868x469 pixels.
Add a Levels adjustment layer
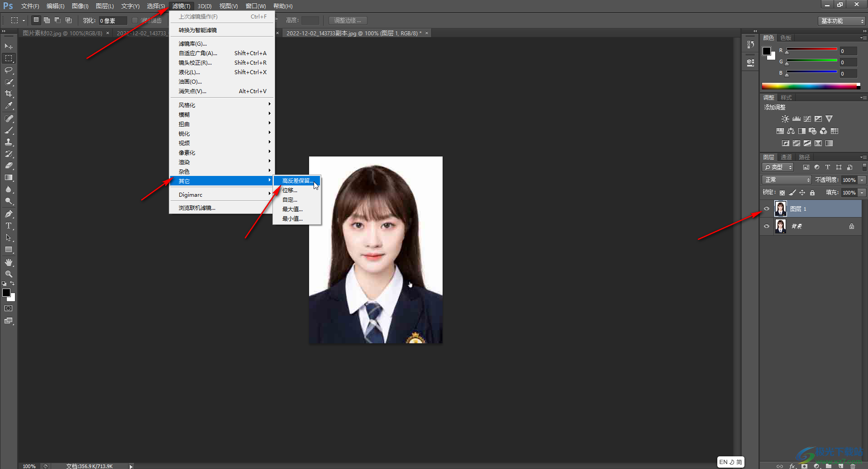coord(796,118)
